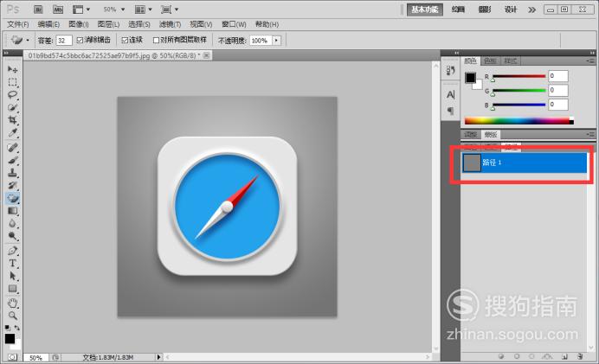The height and width of the screenshot is (364, 599).
Task: Select the Pen tool
Action: click(x=13, y=250)
